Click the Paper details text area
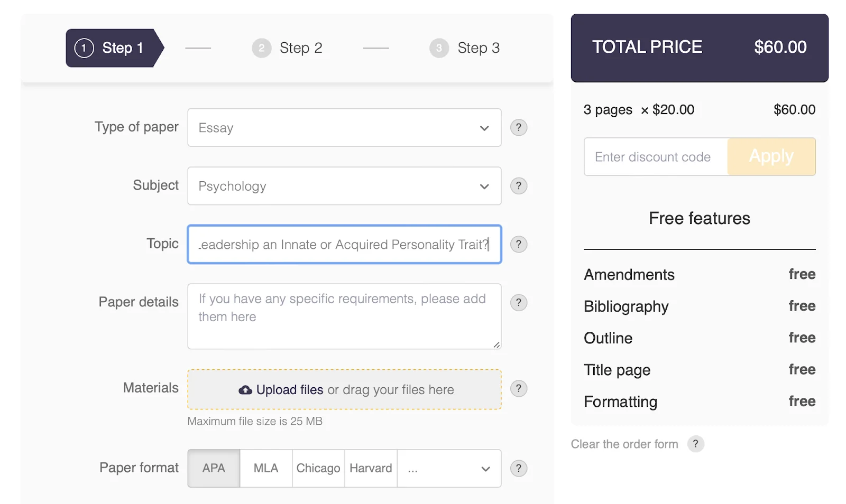The image size is (846, 504). [344, 316]
